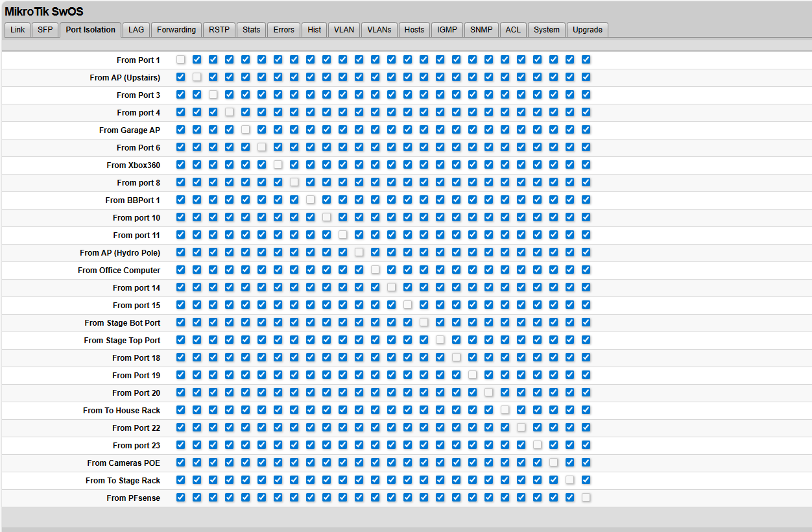Switch to the VLAN tab

click(344, 30)
